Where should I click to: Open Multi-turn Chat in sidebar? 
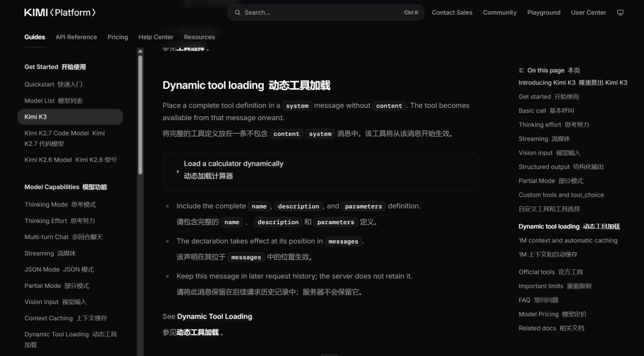tap(63, 237)
